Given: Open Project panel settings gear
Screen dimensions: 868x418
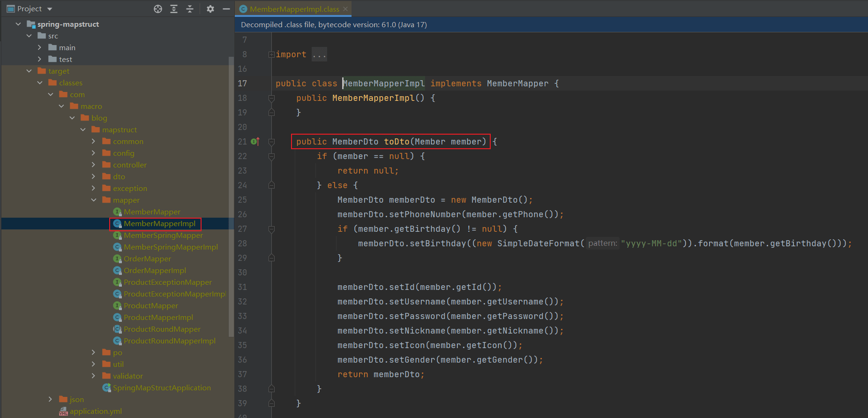Looking at the screenshot, I should point(210,9).
